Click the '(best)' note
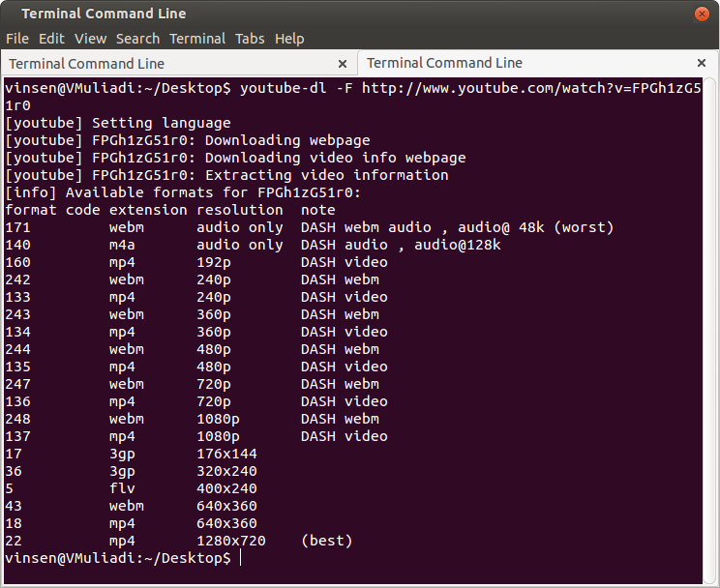The width and height of the screenshot is (720, 588). 326,542
